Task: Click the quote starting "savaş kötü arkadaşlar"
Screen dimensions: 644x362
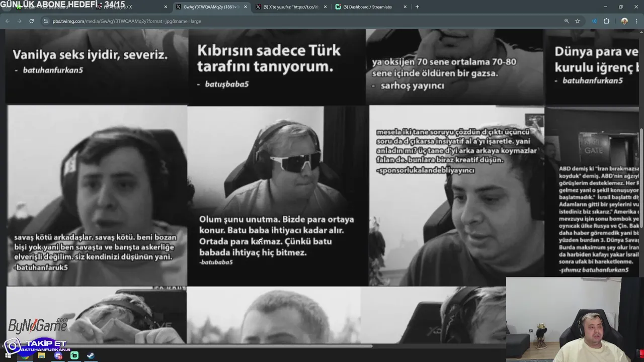Action: 95,247
